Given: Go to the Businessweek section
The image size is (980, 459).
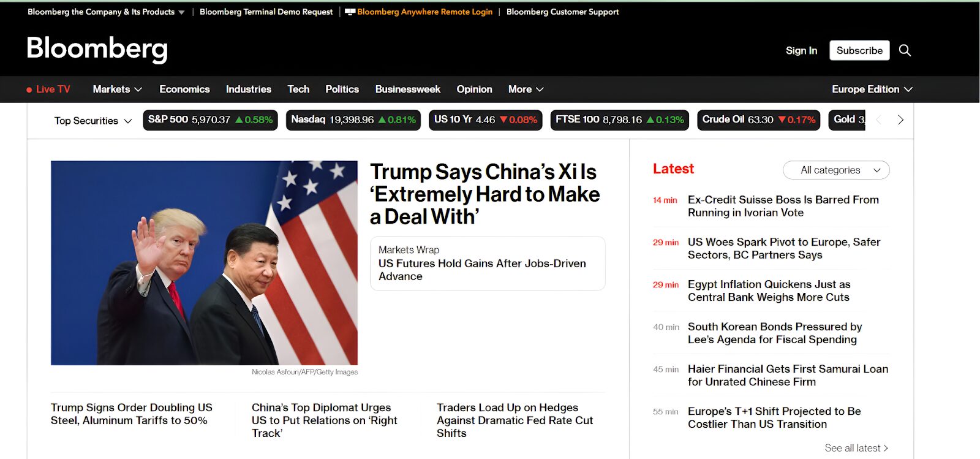Looking at the screenshot, I should pyautogui.click(x=407, y=89).
